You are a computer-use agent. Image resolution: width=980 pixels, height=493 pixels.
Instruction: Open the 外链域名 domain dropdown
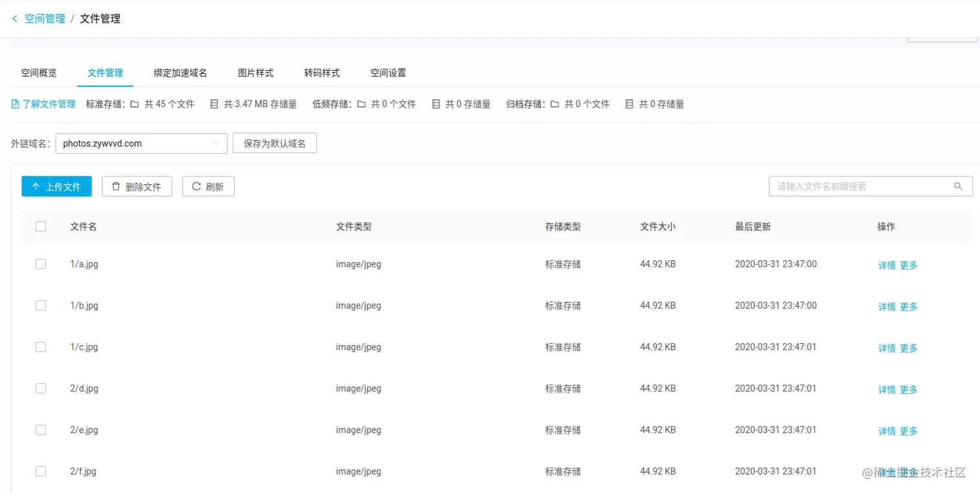coord(216,143)
